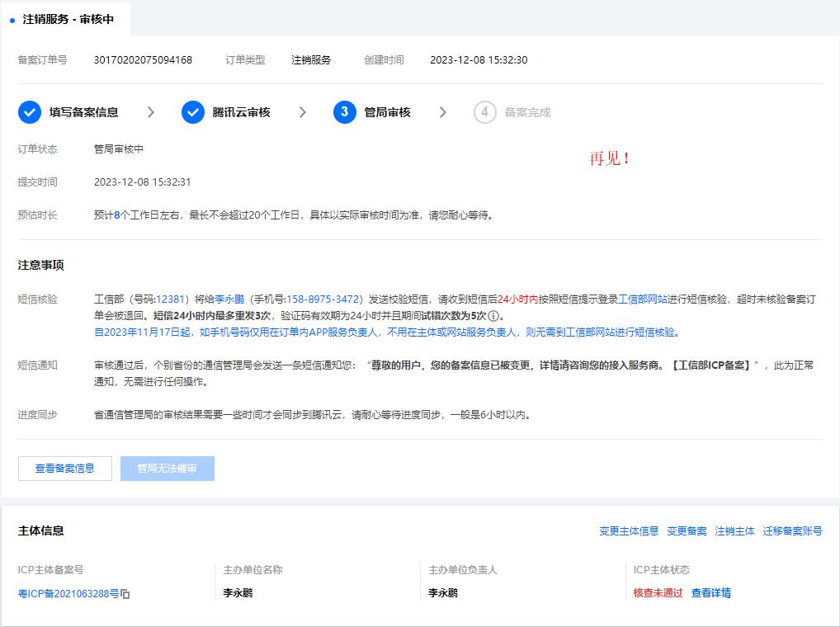Click 查看详情 next to 核查未通过
This screenshot has width=840, height=627.
[710, 592]
